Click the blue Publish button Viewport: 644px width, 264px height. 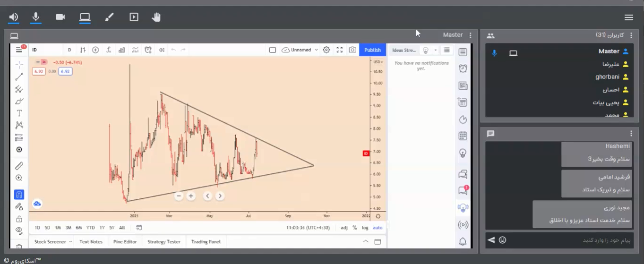click(x=372, y=50)
